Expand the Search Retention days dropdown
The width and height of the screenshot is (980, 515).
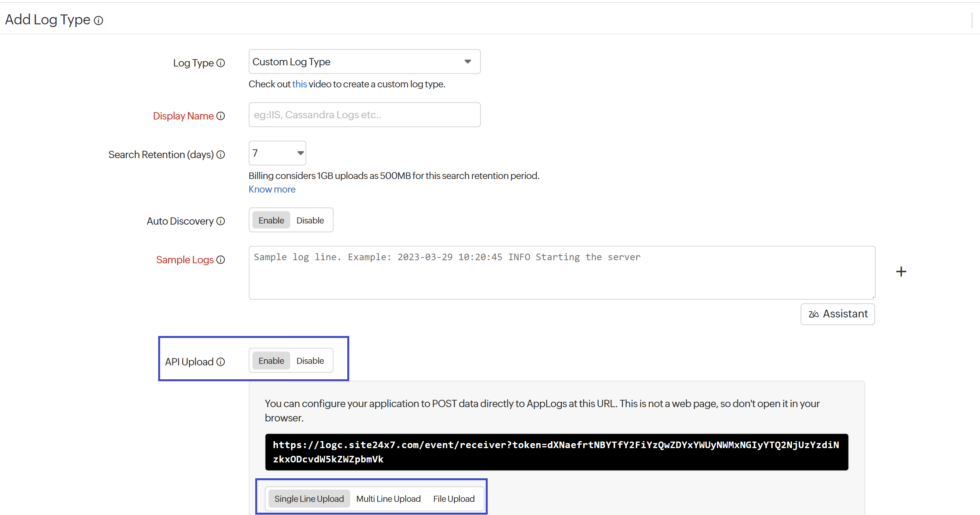click(277, 153)
